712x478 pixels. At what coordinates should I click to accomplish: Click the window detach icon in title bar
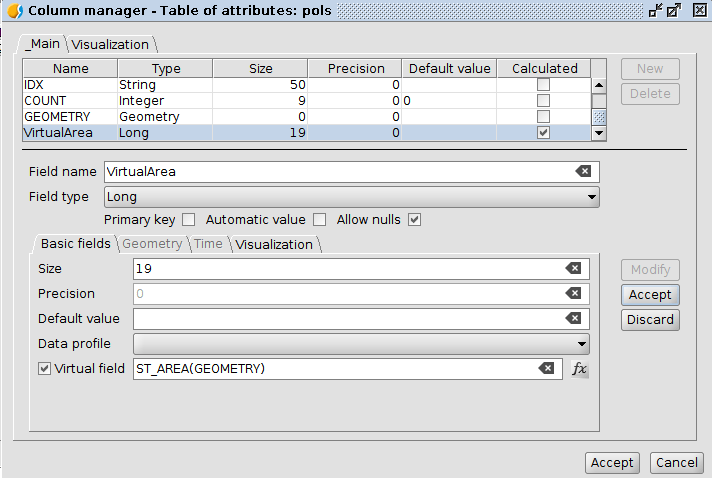tap(656, 11)
